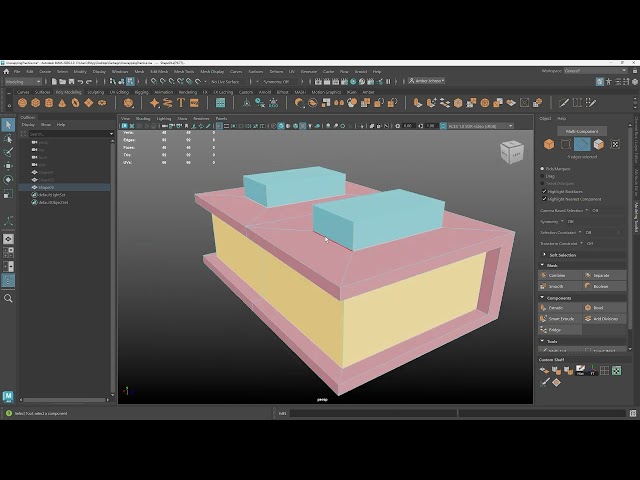Viewport: 640px width, 480px height.
Task: Click the Smart Extrude button
Action: click(560, 319)
